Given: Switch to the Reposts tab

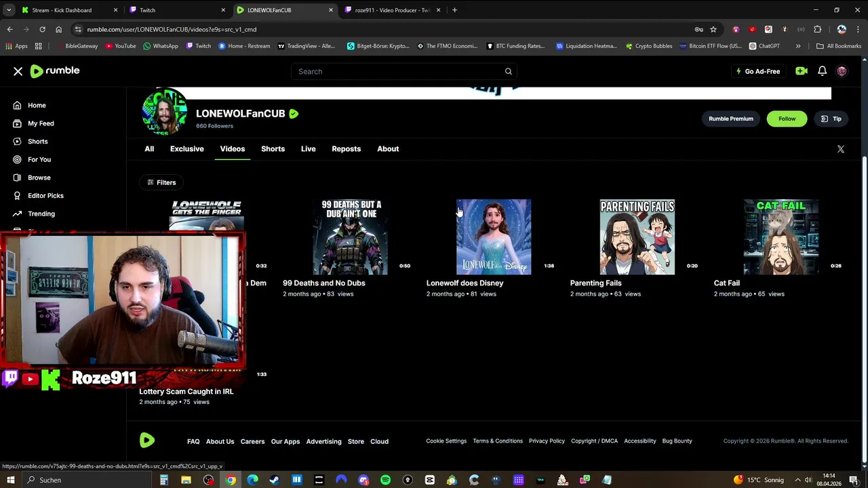Looking at the screenshot, I should click(x=347, y=149).
